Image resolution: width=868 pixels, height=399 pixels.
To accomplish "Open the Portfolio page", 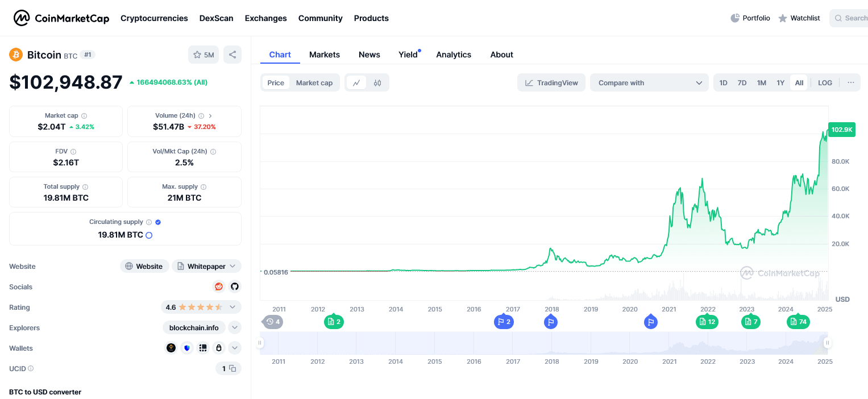I will click(x=750, y=18).
